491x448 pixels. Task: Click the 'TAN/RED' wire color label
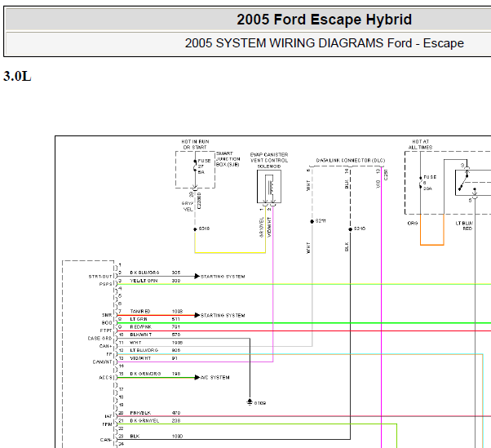click(x=140, y=312)
